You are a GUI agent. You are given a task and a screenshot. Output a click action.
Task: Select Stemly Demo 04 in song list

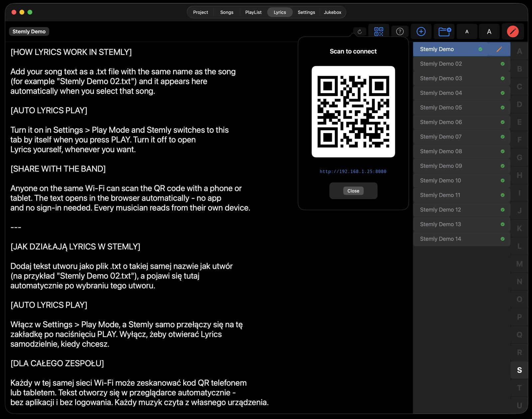[x=462, y=93]
